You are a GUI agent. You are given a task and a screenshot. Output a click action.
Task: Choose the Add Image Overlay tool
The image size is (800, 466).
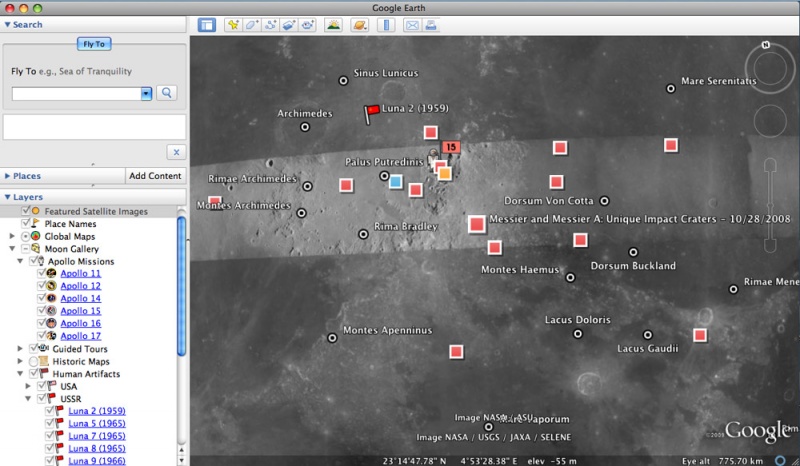[289, 25]
